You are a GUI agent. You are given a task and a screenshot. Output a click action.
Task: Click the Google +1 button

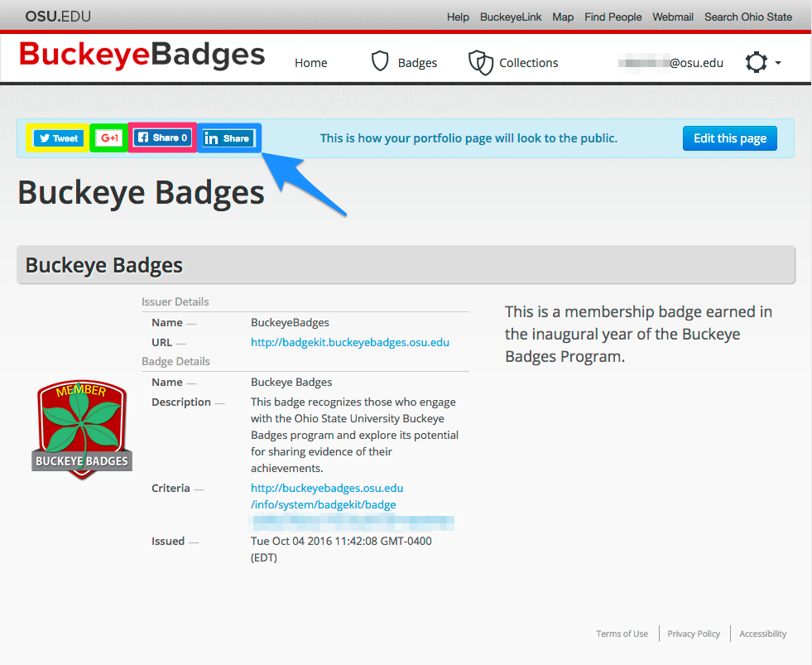point(109,137)
